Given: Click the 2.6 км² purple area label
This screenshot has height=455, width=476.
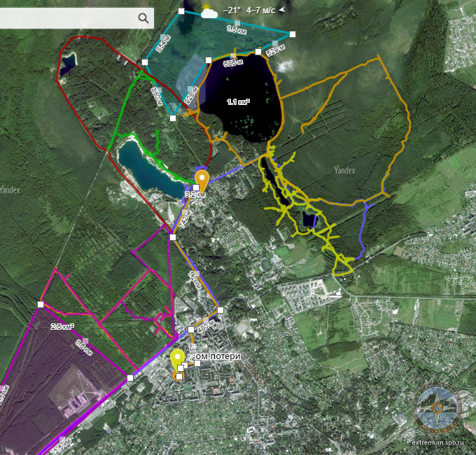Looking at the screenshot, I should pos(62,326).
